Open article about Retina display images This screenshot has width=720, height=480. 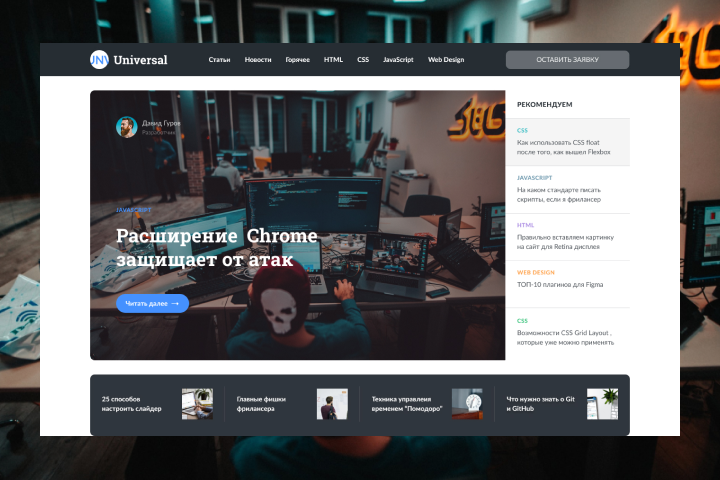(565, 242)
